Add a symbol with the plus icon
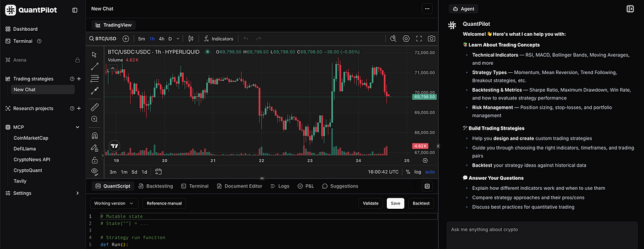The image size is (644, 249). point(126,38)
